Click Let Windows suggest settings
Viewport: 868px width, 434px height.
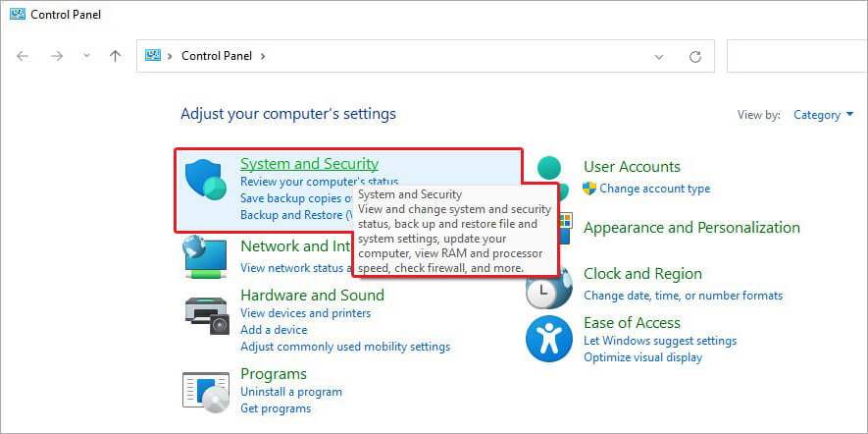(x=660, y=341)
